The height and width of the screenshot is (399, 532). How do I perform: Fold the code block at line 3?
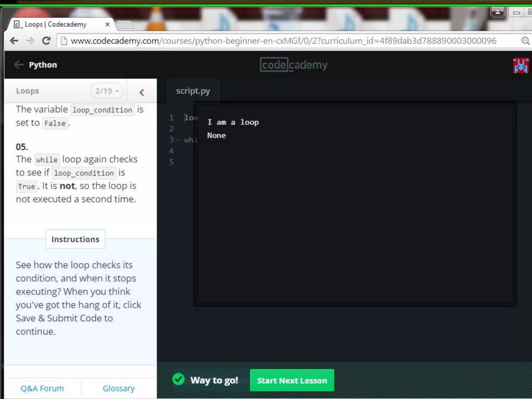[178, 140]
